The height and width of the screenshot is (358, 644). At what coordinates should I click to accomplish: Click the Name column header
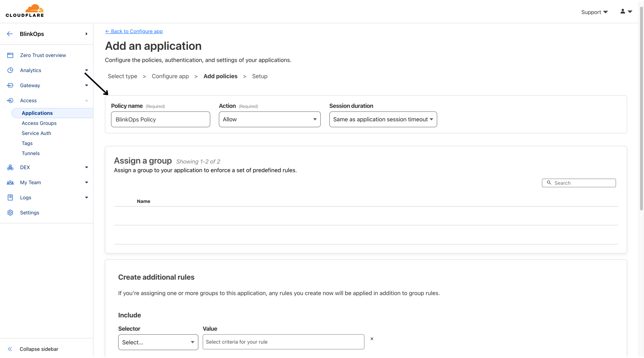(144, 201)
